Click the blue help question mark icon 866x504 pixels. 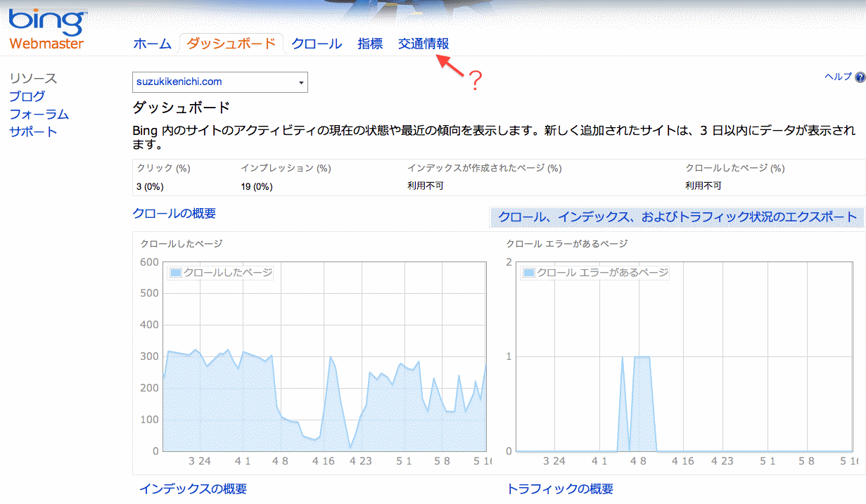point(860,77)
